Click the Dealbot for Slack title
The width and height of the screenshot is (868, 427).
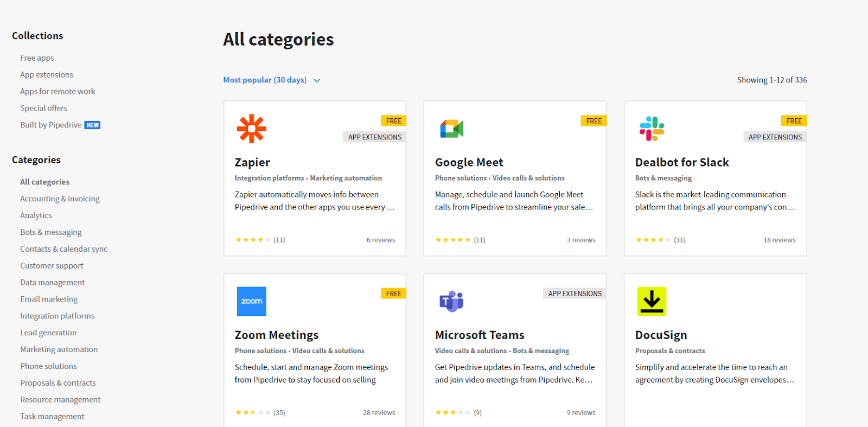tap(682, 162)
